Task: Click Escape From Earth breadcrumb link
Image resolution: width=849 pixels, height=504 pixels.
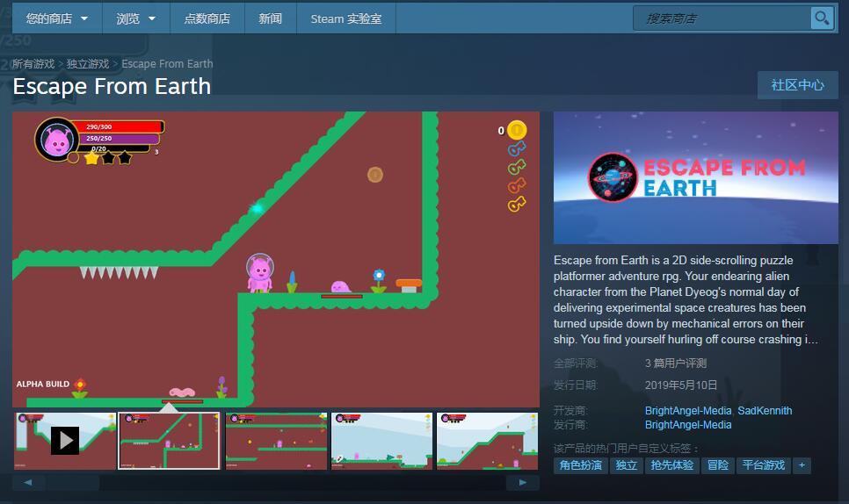Action: pyautogui.click(x=167, y=64)
